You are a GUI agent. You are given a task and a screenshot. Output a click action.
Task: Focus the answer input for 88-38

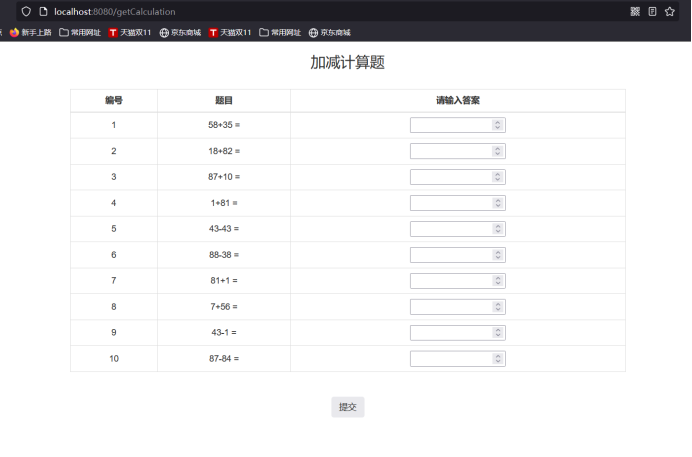click(x=458, y=255)
